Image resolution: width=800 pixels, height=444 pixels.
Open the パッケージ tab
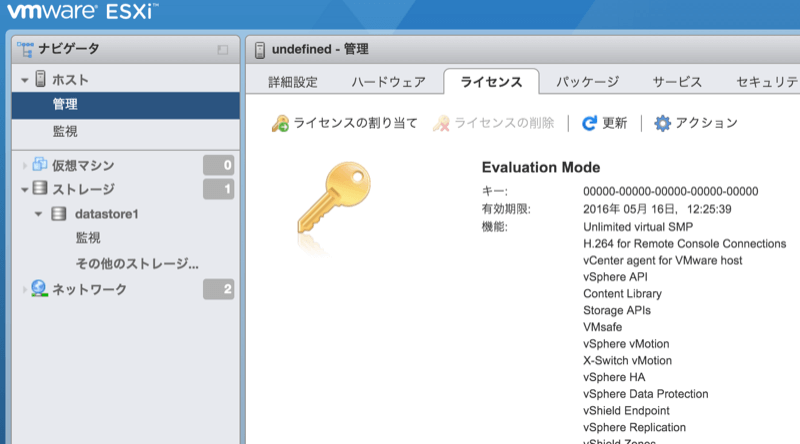587,82
